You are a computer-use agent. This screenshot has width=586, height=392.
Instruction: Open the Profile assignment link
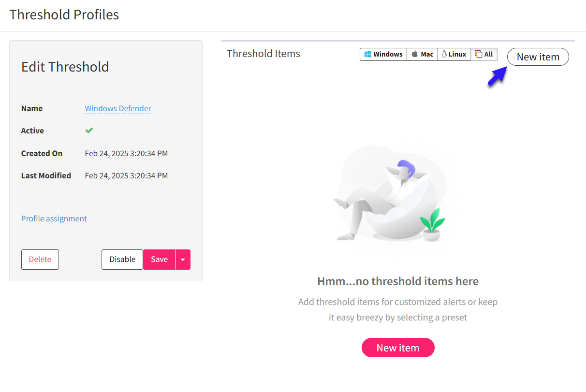[54, 218]
